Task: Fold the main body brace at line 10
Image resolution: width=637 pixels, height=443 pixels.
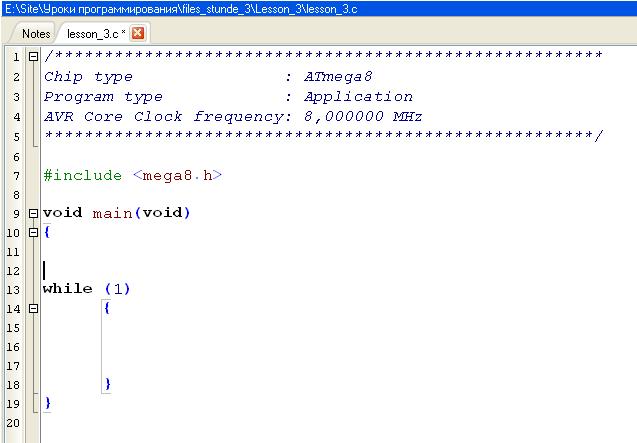Action: pos(33,233)
